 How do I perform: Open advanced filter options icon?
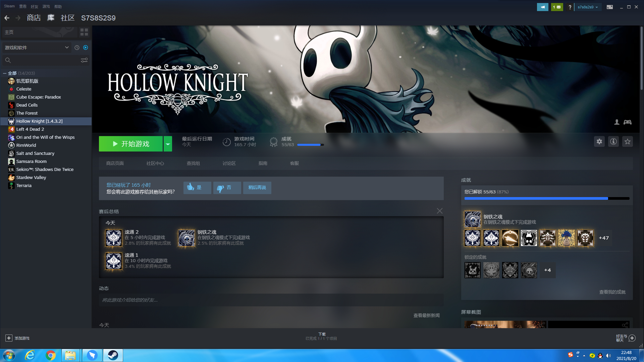pyautogui.click(x=84, y=60)
